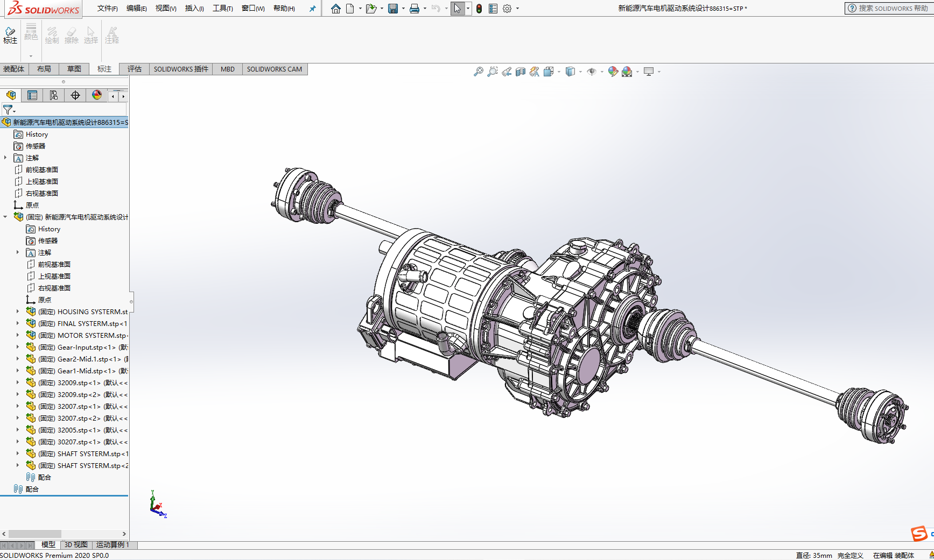Click the Open file folder icon

pos(371,9)
